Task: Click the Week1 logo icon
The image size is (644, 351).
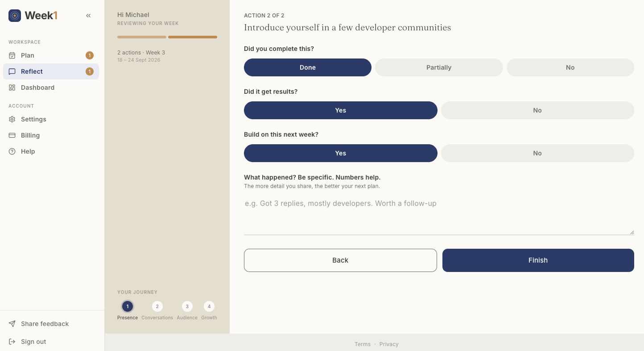Action: (15, 16)
